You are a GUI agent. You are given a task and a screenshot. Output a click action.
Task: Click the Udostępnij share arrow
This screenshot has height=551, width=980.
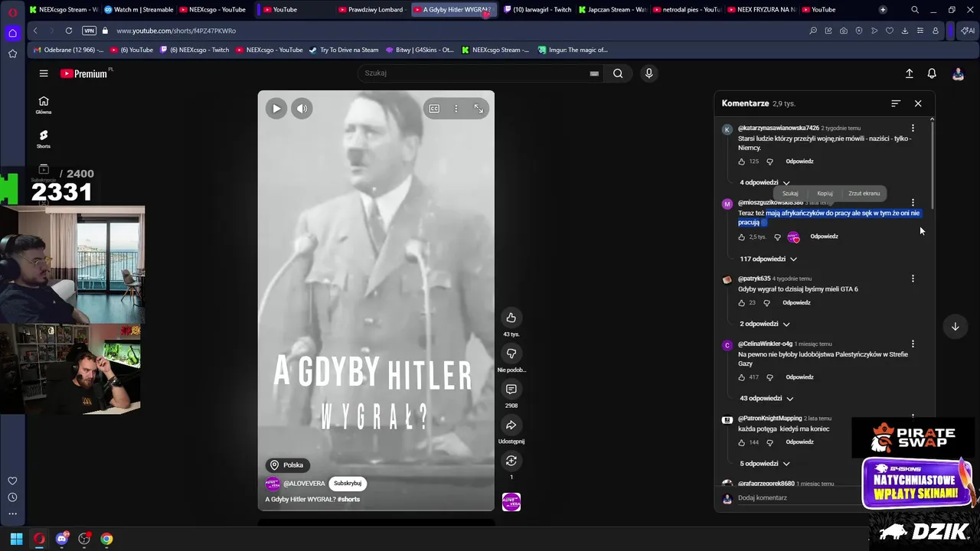click(x=511, y=425)
